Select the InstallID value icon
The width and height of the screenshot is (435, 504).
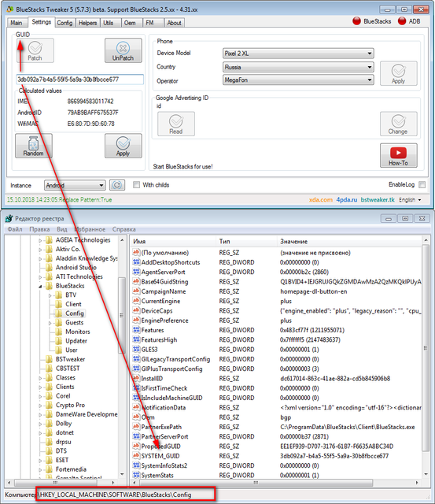click(136, 378)
